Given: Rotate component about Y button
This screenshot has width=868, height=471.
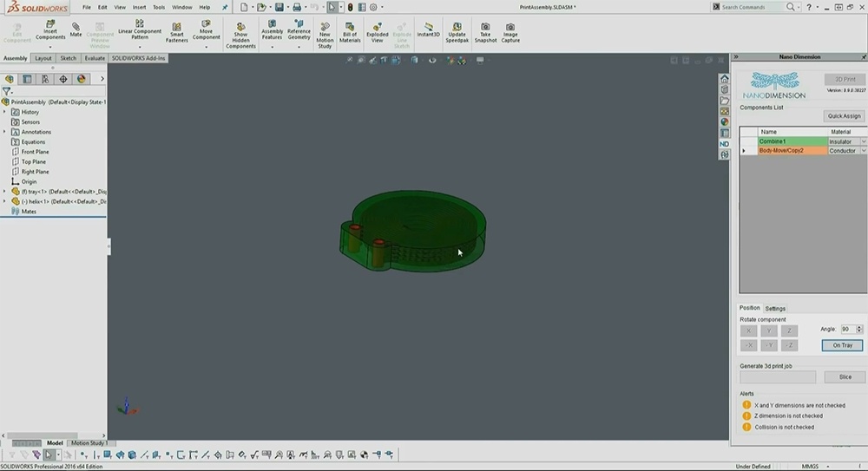Looking at the screenshot, I should 768,330.
